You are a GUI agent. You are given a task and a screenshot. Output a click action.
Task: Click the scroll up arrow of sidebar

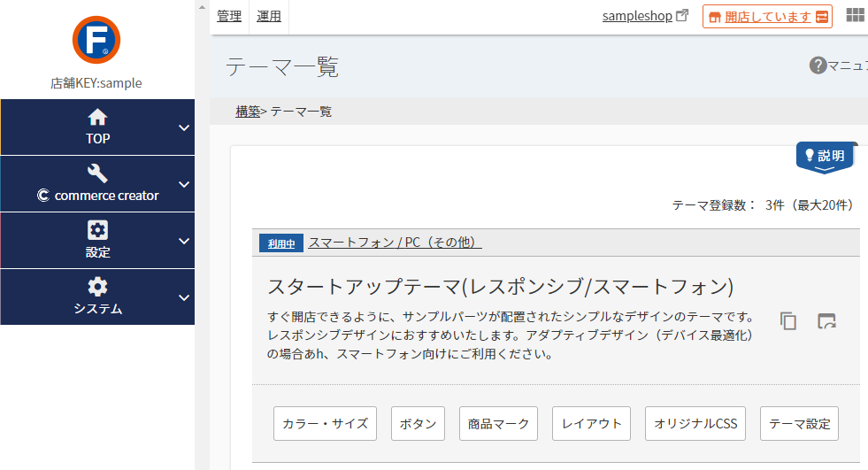[x=202, y=7]
